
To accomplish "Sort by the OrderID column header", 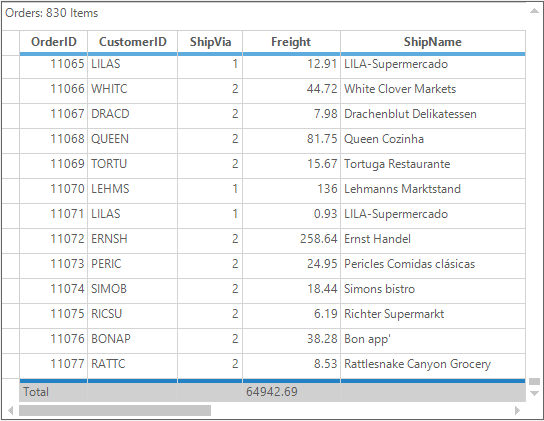I will tap(54, 42).
